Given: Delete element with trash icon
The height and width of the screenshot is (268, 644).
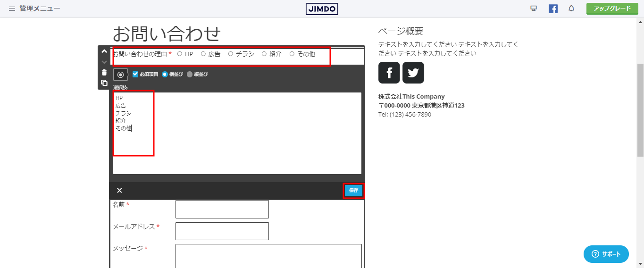Looking at the screenshot, I should coord(104,72).
